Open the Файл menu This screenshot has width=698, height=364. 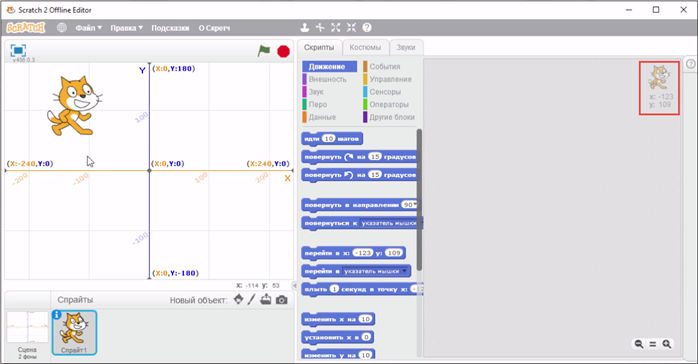point(89,28)
